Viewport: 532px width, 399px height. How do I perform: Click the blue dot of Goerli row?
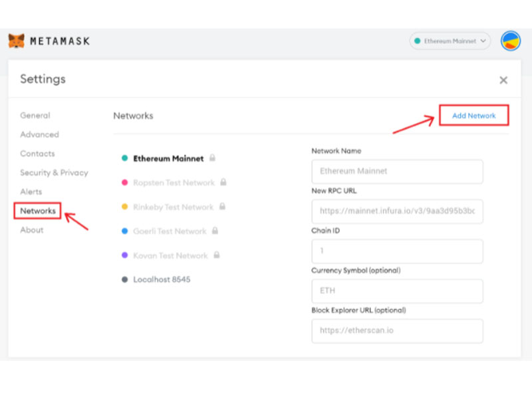coord(124,231)
